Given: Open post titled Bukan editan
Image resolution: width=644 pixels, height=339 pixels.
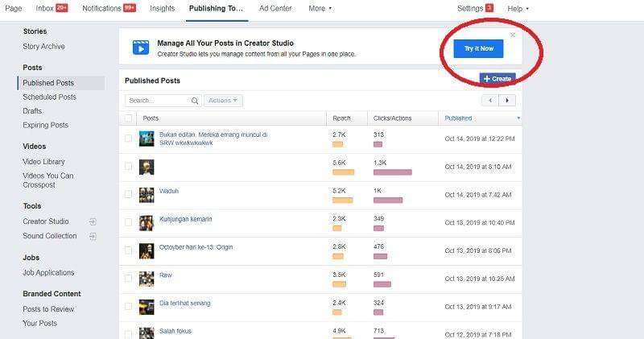Looking at the screenshot, I should click(213, 138).
